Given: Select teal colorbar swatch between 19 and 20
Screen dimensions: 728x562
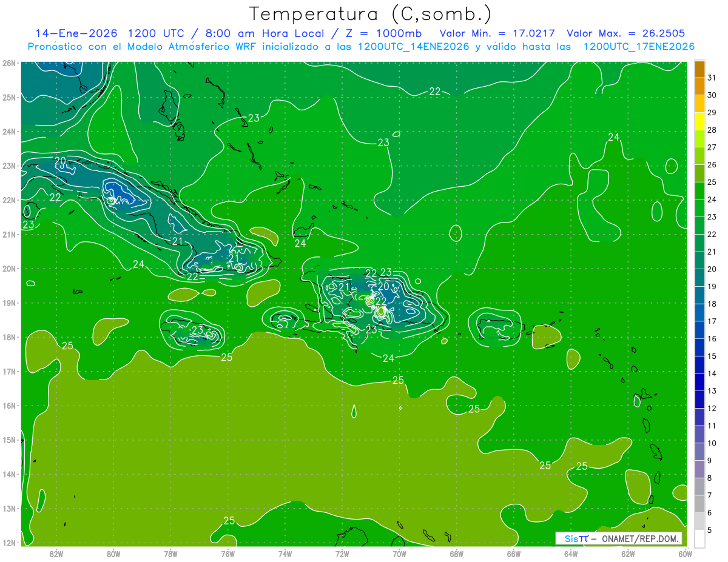Looking at the screenshot, I should 699,278.
